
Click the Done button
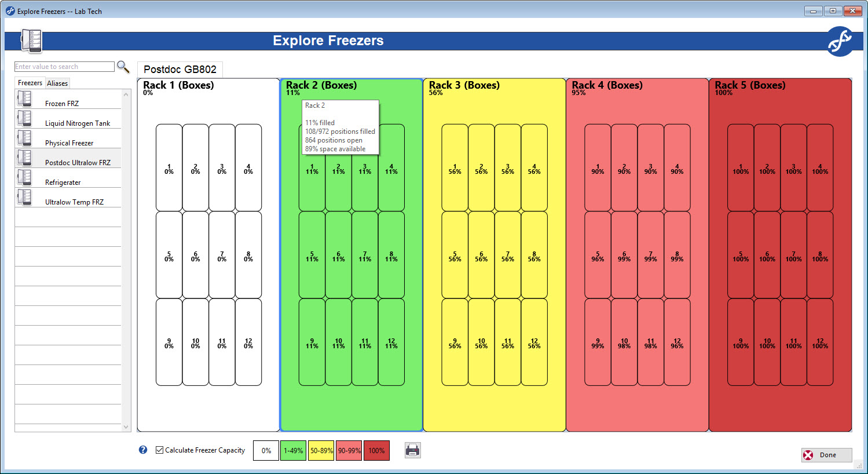click(x=826, y=454)
